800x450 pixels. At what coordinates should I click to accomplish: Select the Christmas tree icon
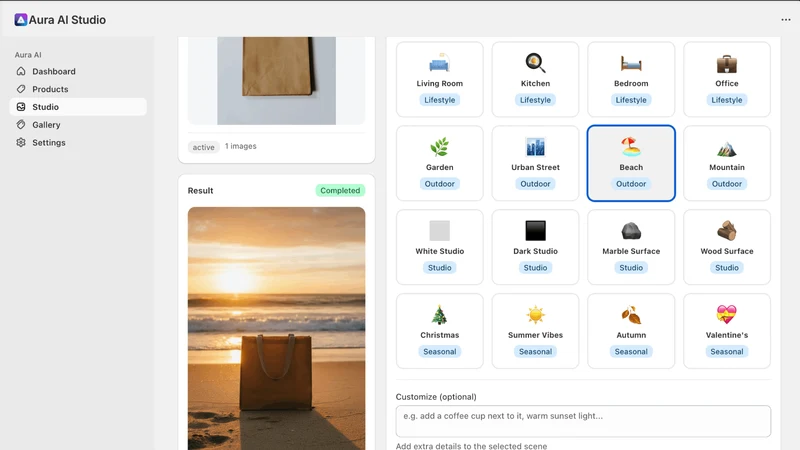click(x=439, y=315)
